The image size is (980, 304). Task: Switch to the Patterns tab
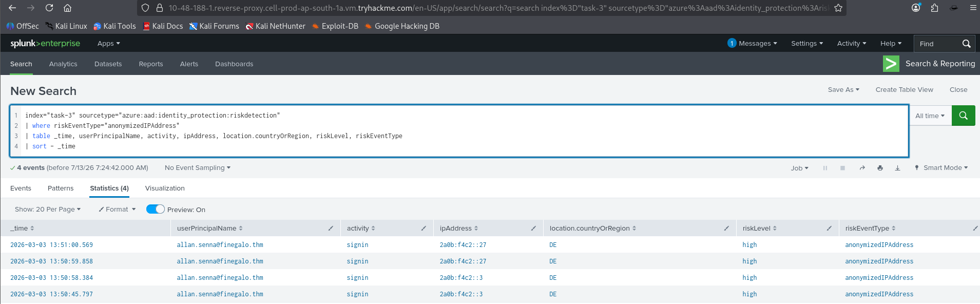pyautogui.click(x=61, y=188)
